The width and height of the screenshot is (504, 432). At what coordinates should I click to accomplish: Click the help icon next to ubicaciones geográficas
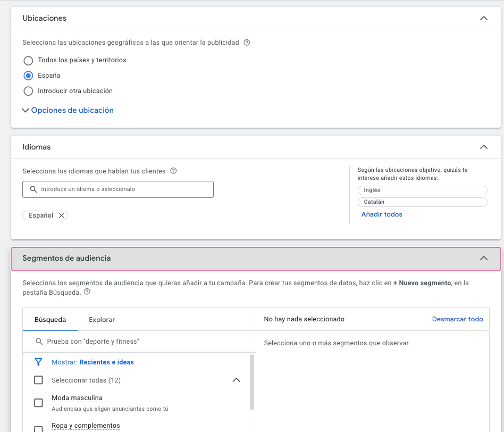click(246, 42)
